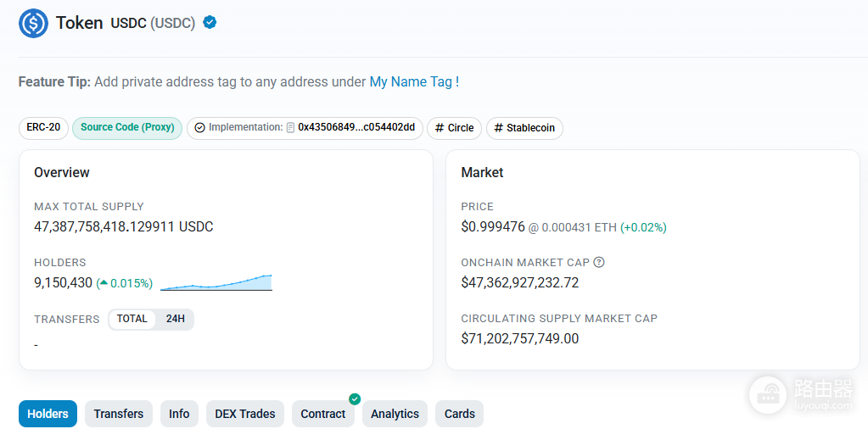Screen dimensions: 868x429
Task: Click the max total supply value 47,387,758,418.129911 USDC
Action: pos(124,226)
